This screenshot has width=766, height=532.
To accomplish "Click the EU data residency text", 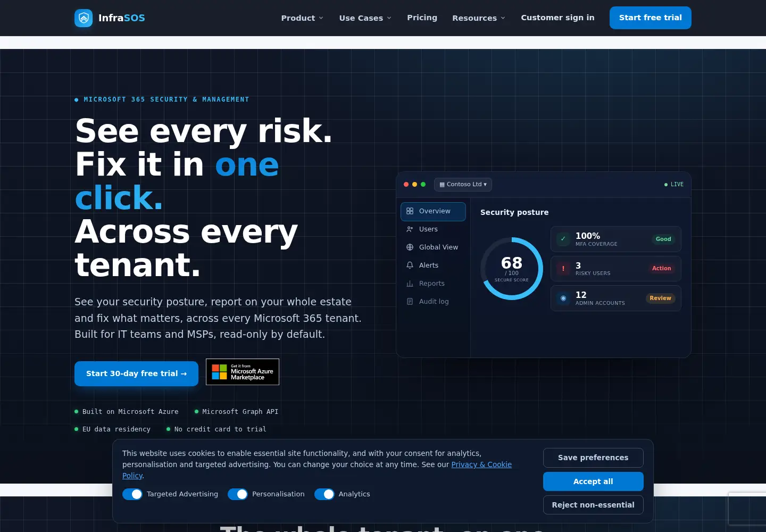I will [x=116, y=429].
